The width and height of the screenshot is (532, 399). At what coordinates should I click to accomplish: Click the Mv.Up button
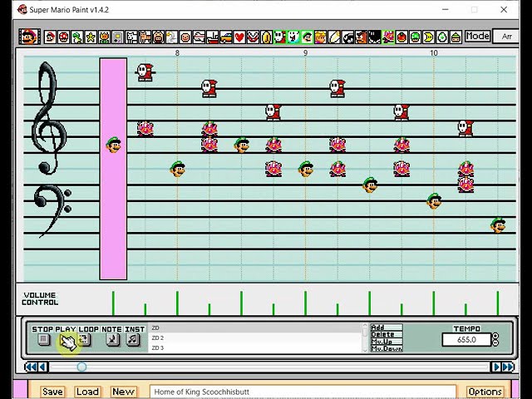click(387, 342)
